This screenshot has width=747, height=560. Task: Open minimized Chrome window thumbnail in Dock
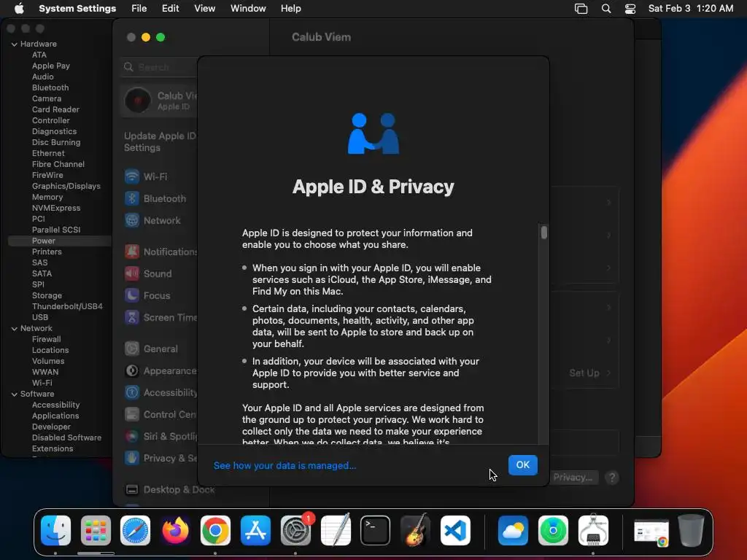point(651,532)
